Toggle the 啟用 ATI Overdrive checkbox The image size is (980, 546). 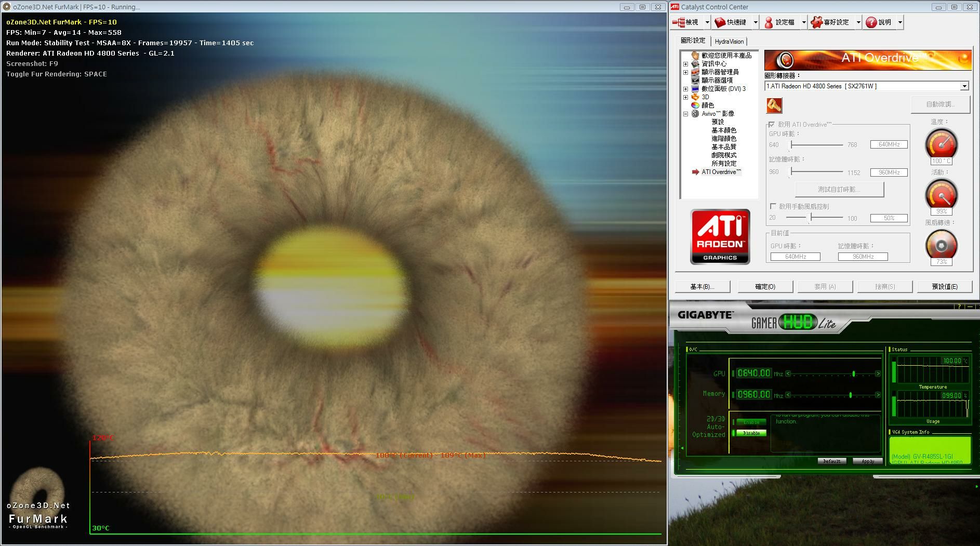point(772,125)
